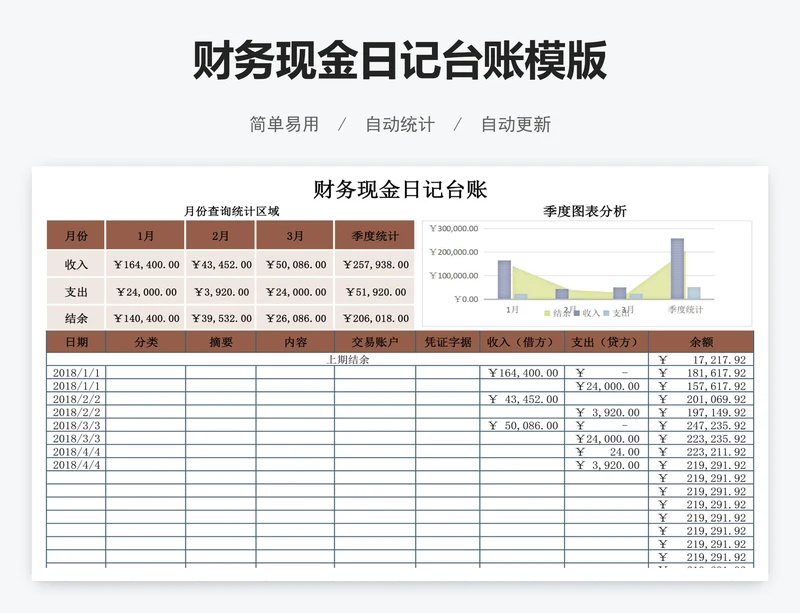Click the 上期结余 row label
The image size is (800, 613).
pyautogui.click(x=347, y=359)
